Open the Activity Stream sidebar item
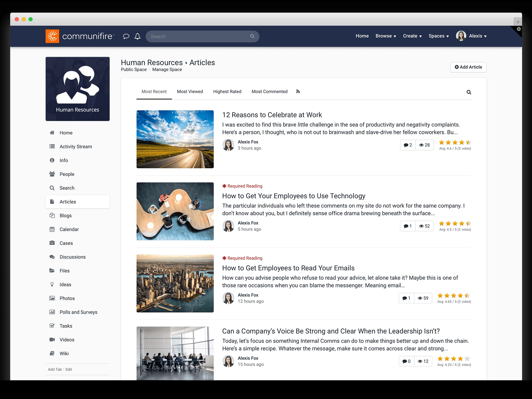 click(x=76, y=146)
